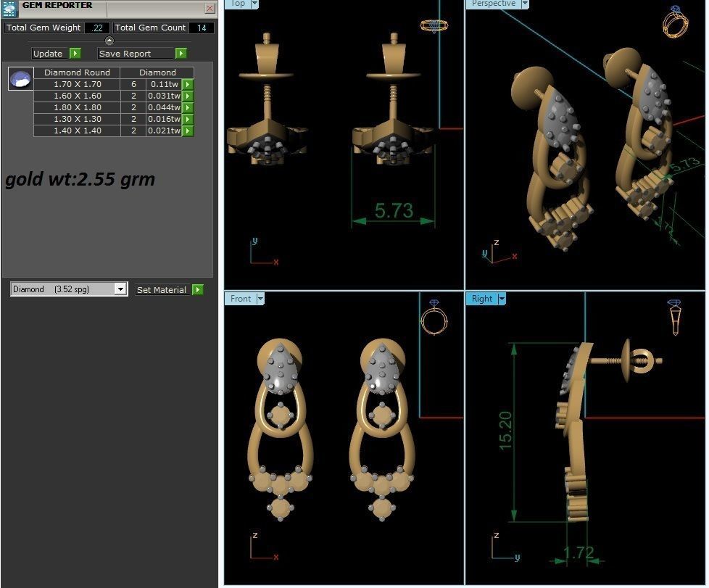Click the 15.20 dimension in Right viewport
The height and width of the screenshot is (588, 709).
tap(505, 431)
